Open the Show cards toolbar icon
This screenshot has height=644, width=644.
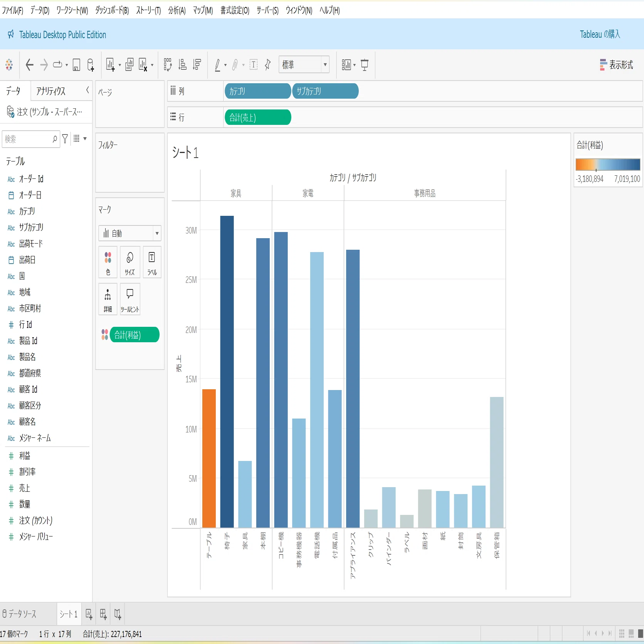(346, 65)
